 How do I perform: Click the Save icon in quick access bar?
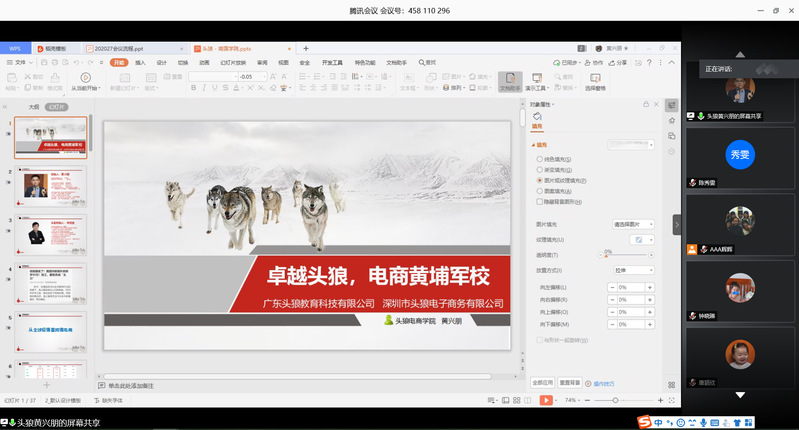pos(44,63)
